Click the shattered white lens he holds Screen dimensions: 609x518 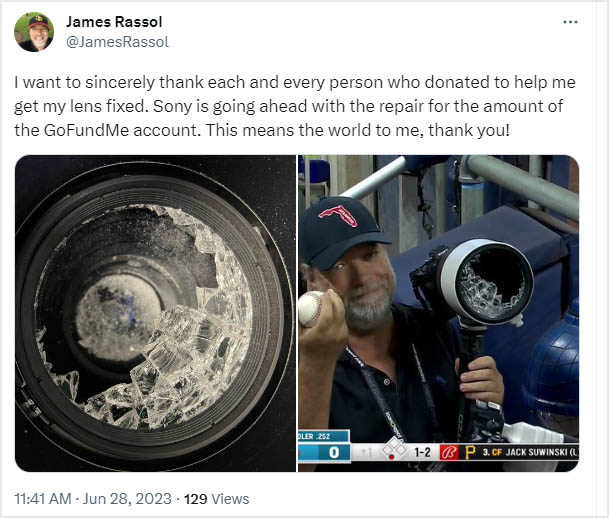pyautogui.click(x=488, y=283)
